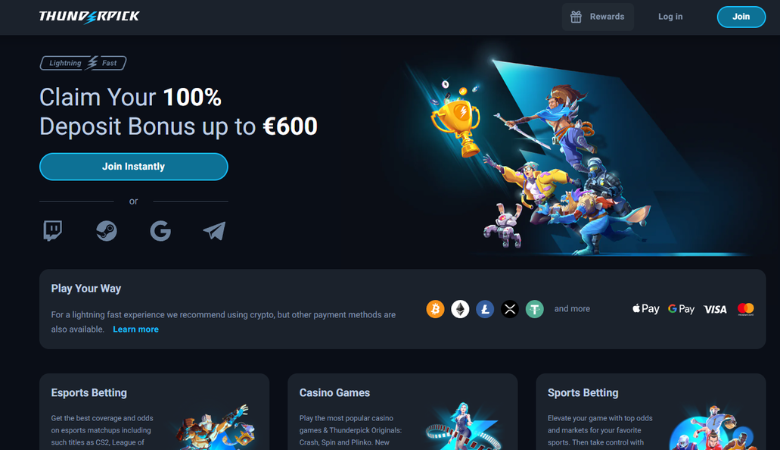Click the XRP payment icon

click(510, 309)
